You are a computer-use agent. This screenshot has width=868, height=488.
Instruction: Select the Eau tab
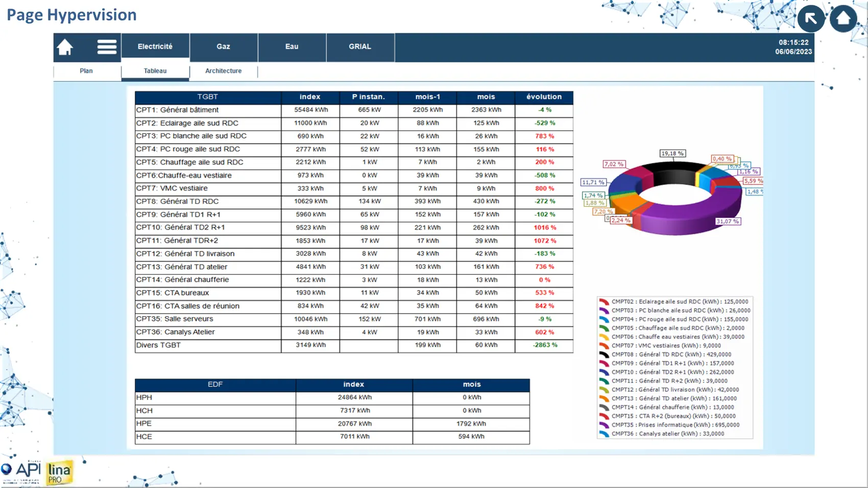(x=292, y=46)
